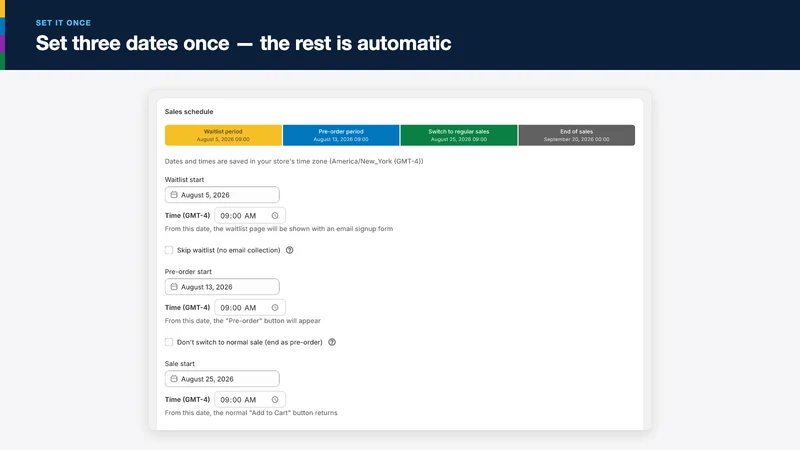Click the store time zone notice text
800x450 pixels.
(294, 161)
